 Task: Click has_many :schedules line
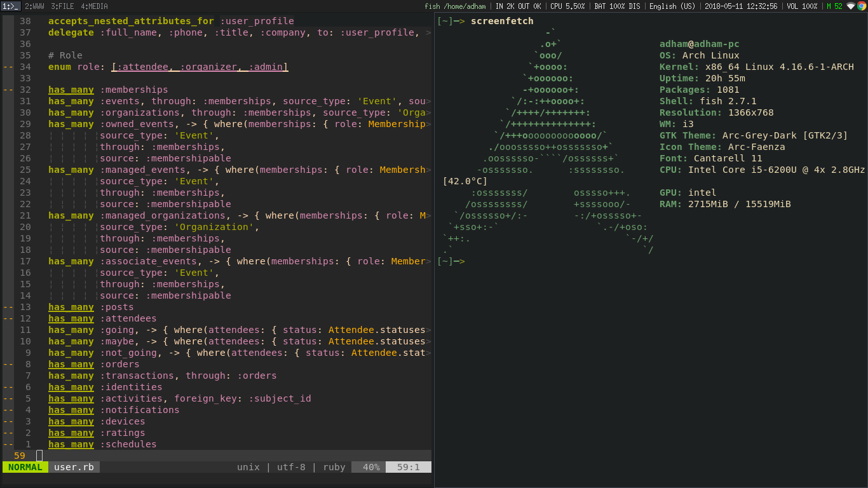tap(102, 444)
